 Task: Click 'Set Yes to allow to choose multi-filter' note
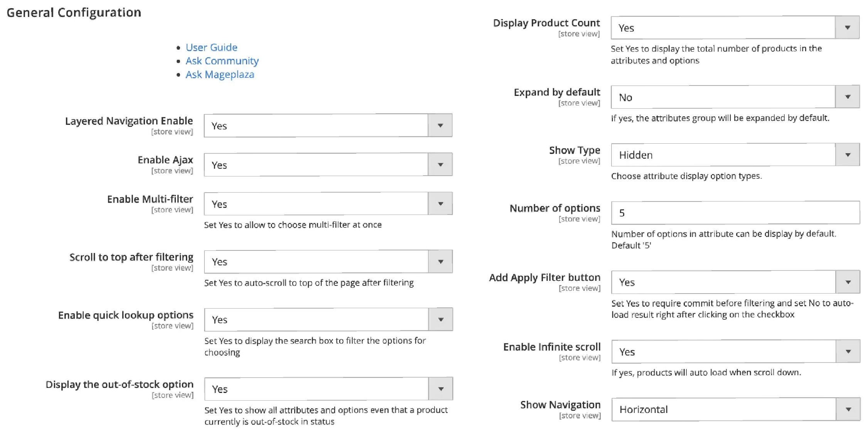293,225
